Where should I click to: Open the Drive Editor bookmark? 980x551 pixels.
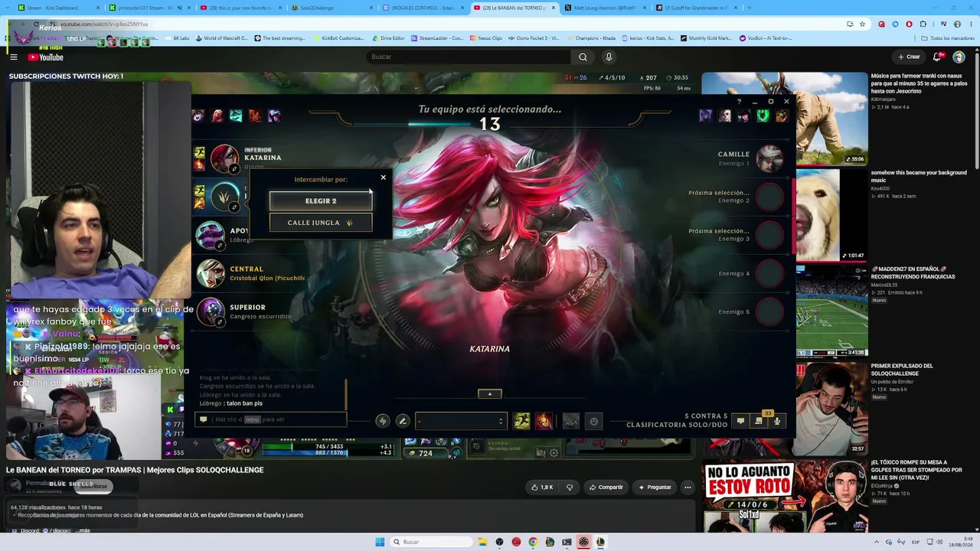point(390,37)
